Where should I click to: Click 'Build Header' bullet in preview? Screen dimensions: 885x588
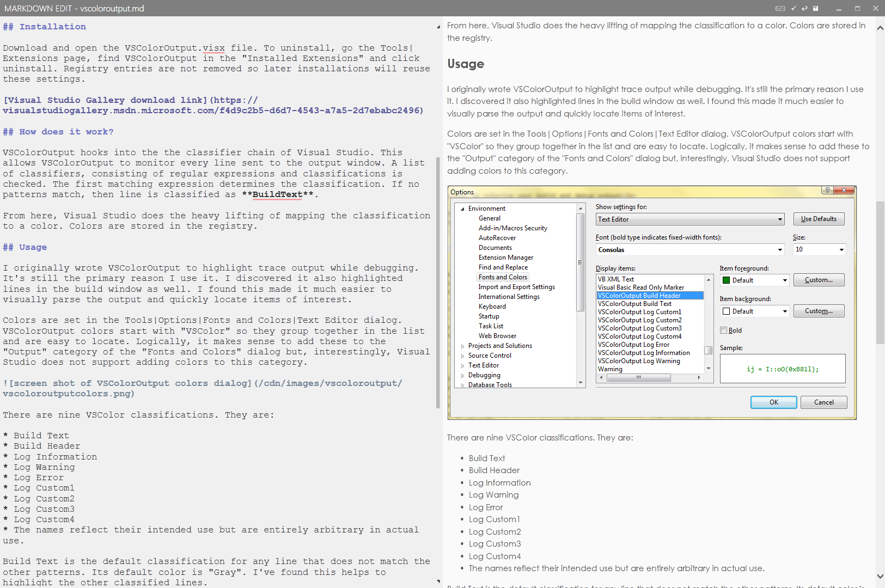point(494,470)
